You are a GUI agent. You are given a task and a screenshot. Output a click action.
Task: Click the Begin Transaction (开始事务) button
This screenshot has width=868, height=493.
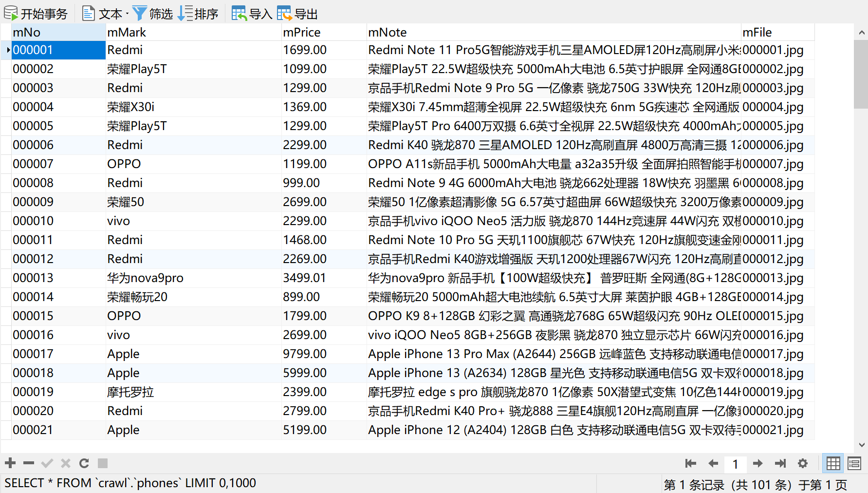36,14
